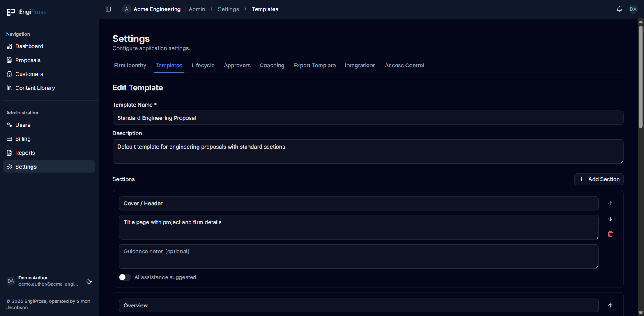Click the template Description text area
The width and height of the screenshot is (644, 316).
point(368,151)
